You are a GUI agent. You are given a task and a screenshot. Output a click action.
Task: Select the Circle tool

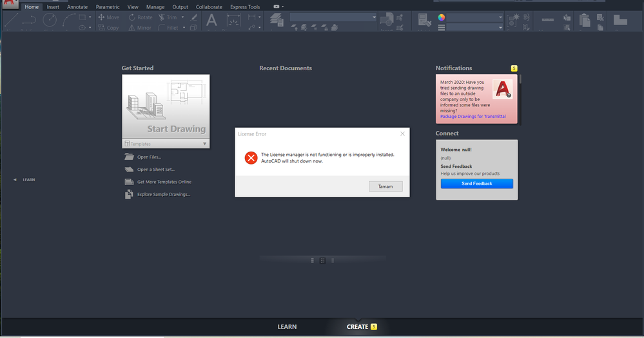pyautogui.click(x=50, y=21)
